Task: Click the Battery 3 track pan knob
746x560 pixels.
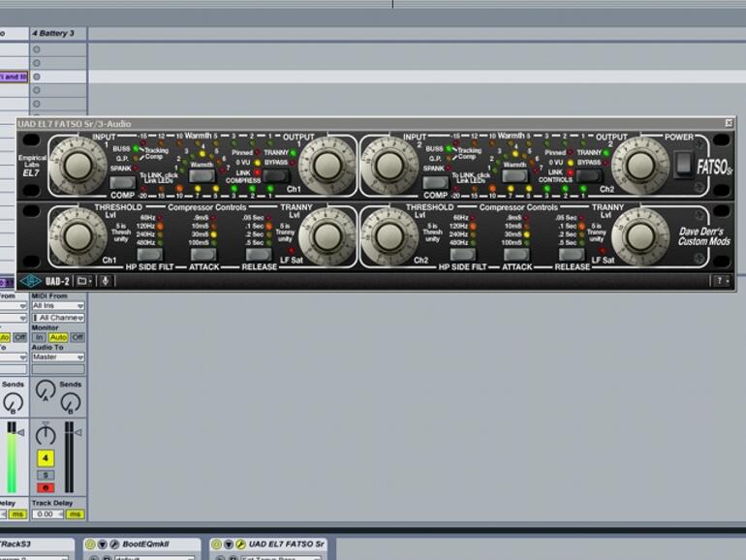Action: (46, 435)
